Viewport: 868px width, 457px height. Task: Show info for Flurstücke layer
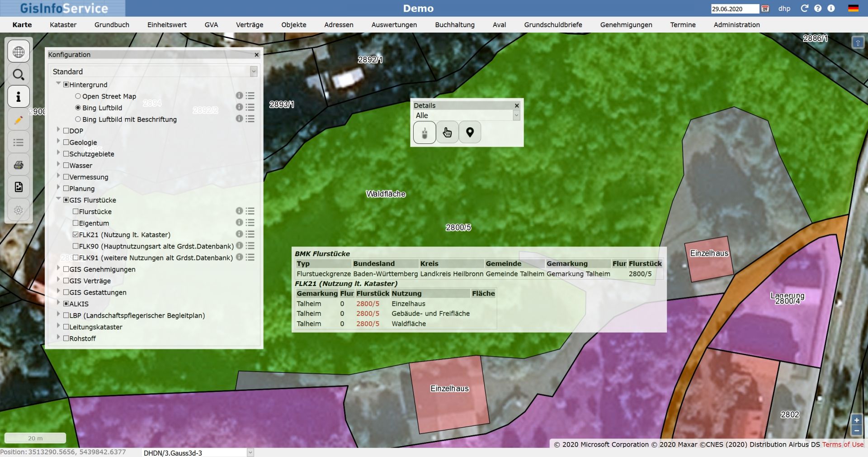click(239, 211)
